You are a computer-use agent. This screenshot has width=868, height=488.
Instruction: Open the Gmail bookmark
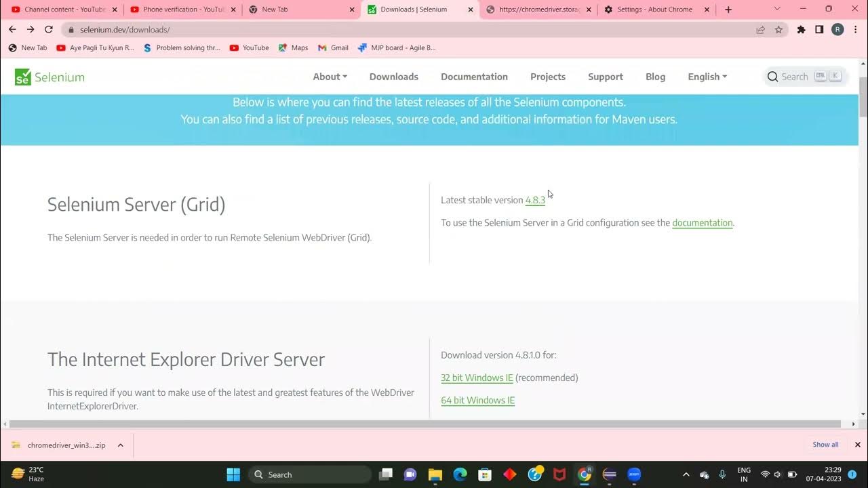(333, 48)
